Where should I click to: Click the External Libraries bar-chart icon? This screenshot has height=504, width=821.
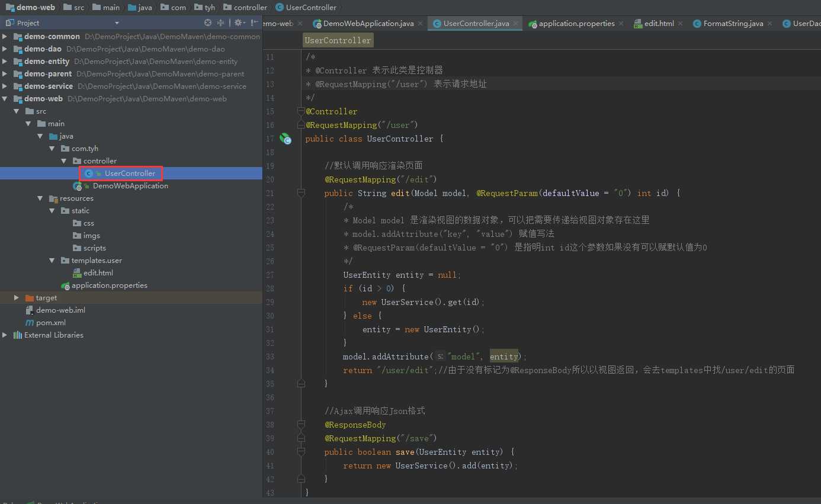point(18,335)
